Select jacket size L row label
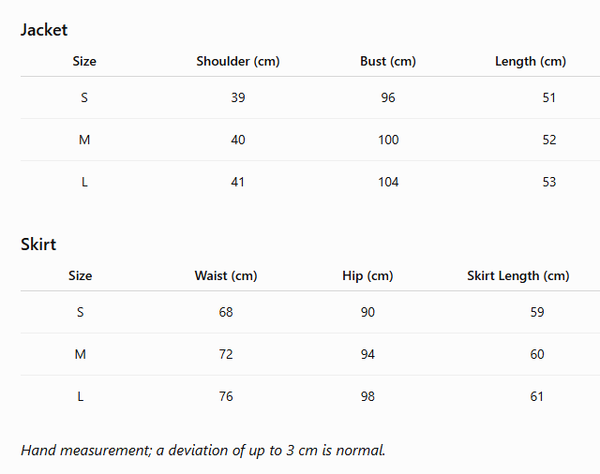This screenshot has height=474, width=600. tap(84, 182)
